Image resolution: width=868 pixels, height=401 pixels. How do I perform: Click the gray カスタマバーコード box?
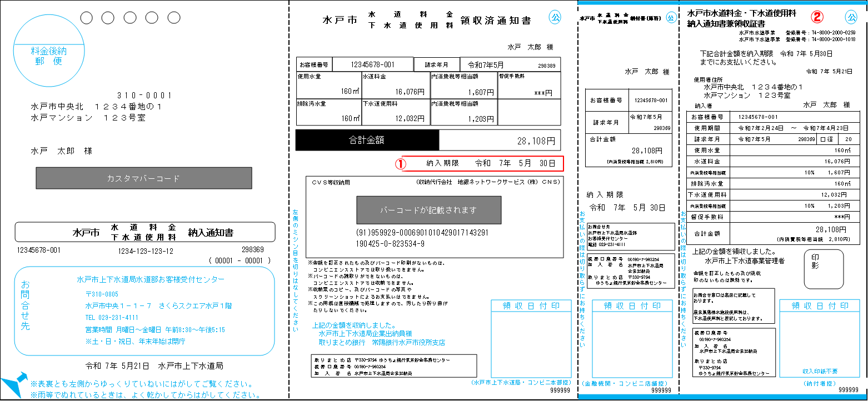click(144, 178)
